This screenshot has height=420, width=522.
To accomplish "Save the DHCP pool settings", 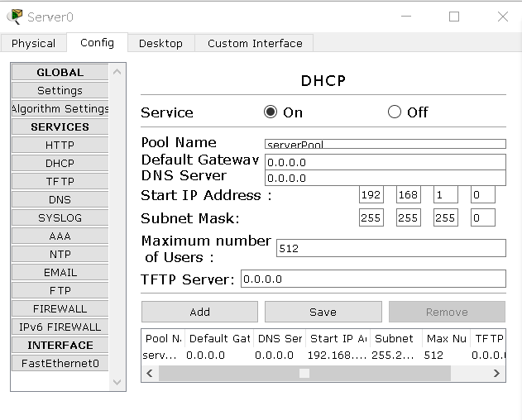I will 323,312.
